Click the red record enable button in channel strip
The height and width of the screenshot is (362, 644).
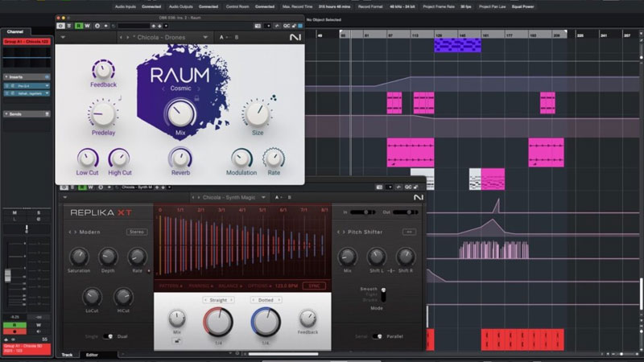click(x=14, y=331)
